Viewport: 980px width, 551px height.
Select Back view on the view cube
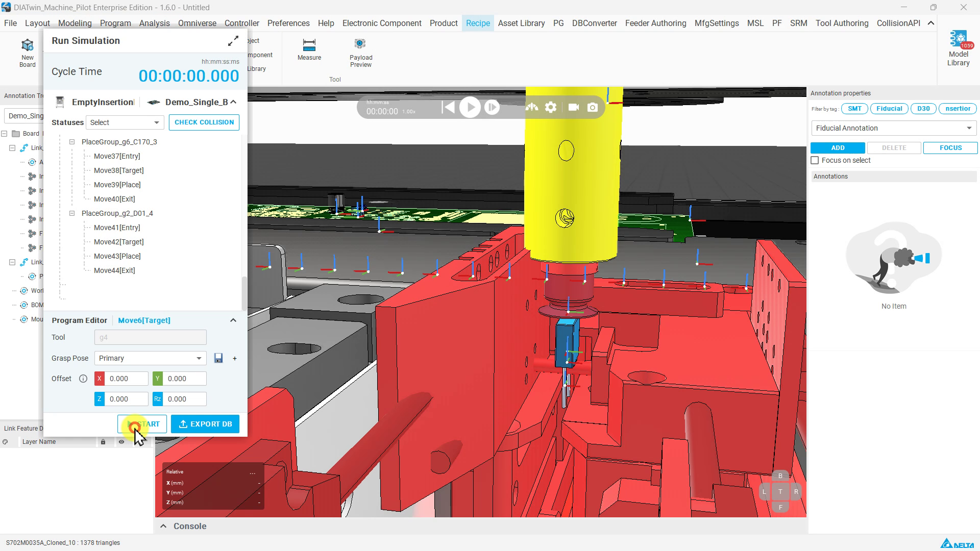[780, 476]
